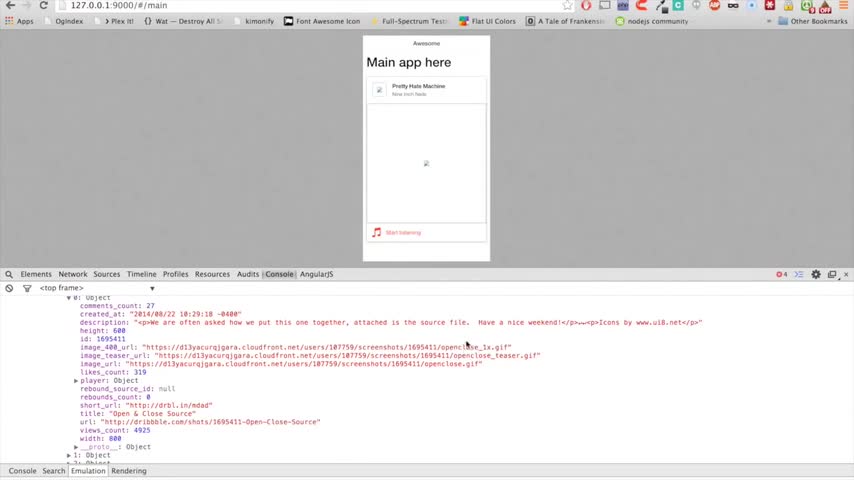The image size is (854, 480).
Task: Click the image_url string value in console
Action: 304,364
